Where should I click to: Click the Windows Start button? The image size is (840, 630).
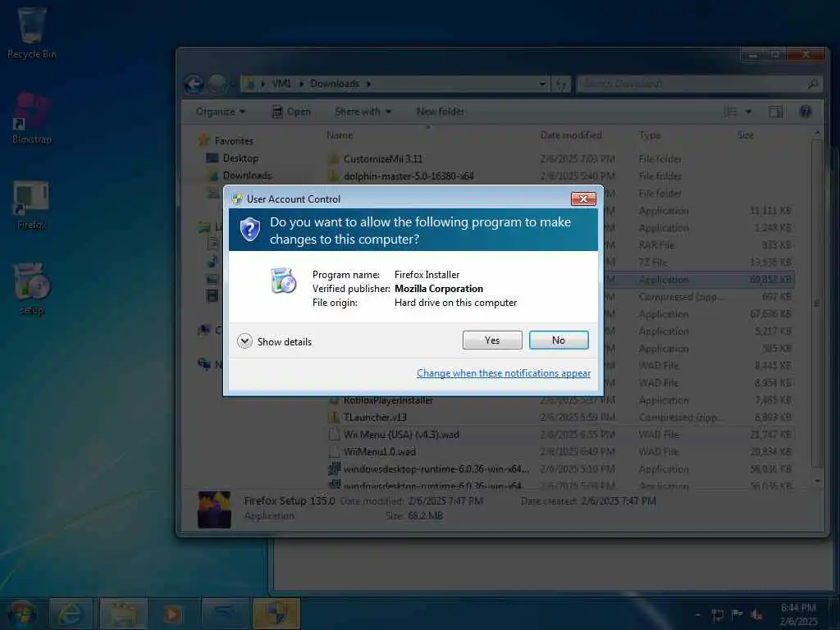(x=21, y=614)
